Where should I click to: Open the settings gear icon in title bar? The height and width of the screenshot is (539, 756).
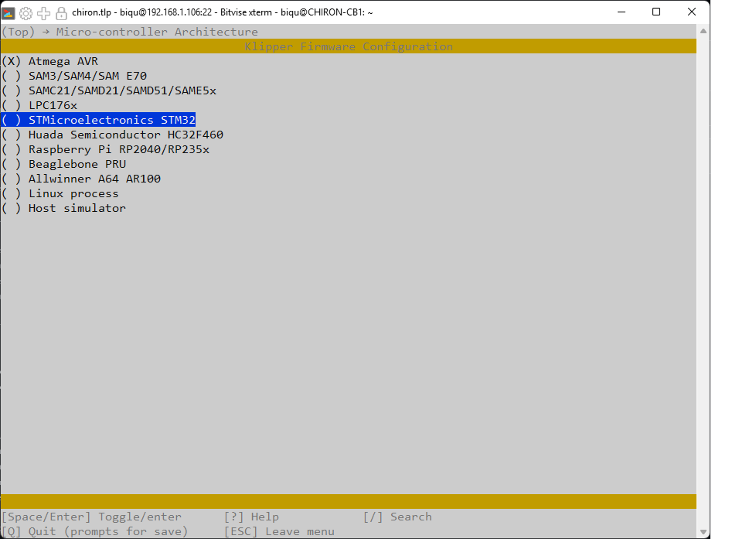point(26,13)
